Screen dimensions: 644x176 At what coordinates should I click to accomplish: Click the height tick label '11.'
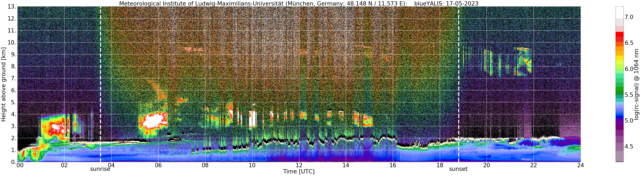[x=12, y=31]
